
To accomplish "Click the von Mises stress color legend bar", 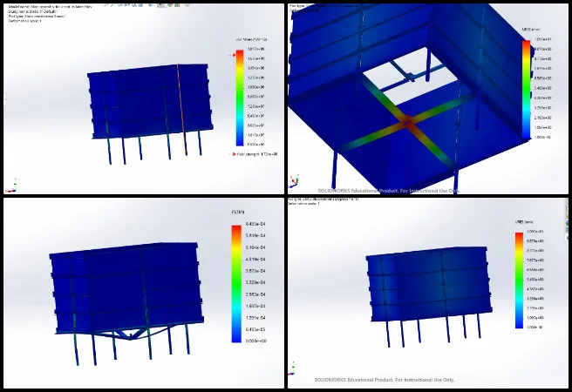I will tap(240, 97).
